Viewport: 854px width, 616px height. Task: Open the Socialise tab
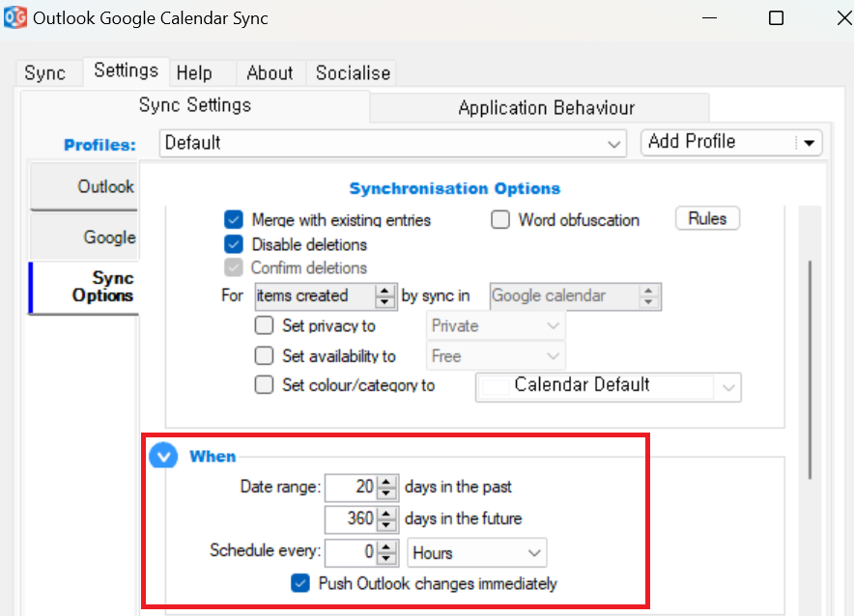(x=353, y=73)
